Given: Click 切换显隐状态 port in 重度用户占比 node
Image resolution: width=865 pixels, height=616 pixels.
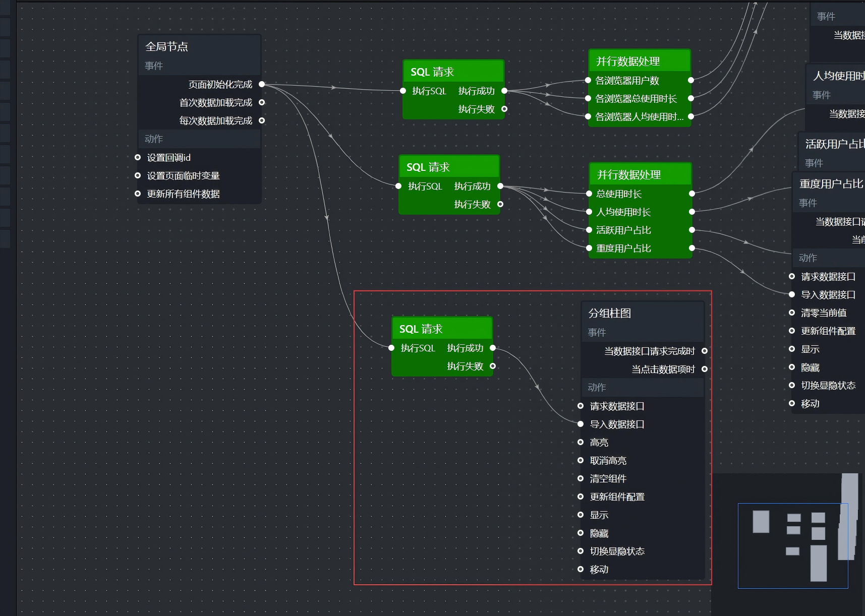Looking at the screenshot, I should tap(792, 385).
